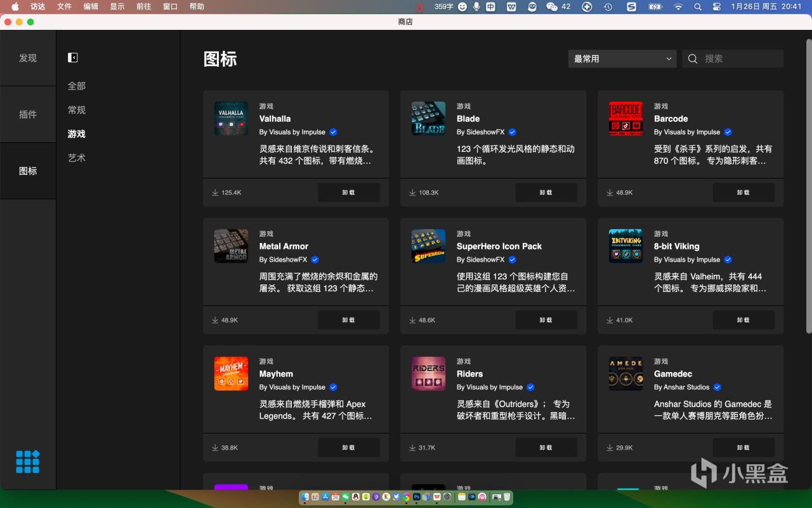Open the 访达 menu
The image size is (812, 508).
pos(38,6)
